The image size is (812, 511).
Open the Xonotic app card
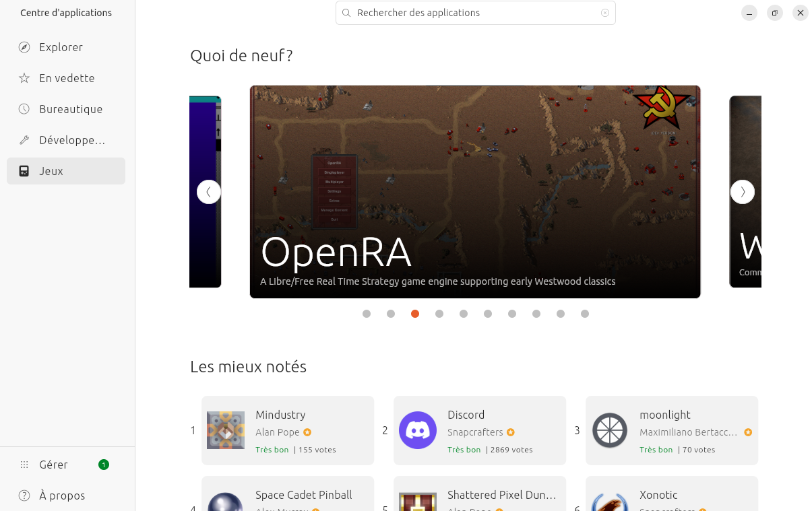672,493
